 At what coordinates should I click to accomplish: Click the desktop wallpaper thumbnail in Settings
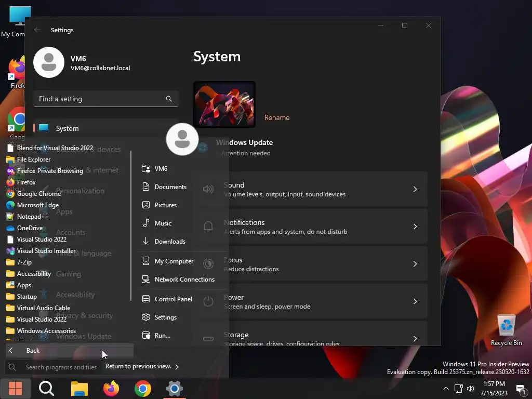click(x=224, y=104)
